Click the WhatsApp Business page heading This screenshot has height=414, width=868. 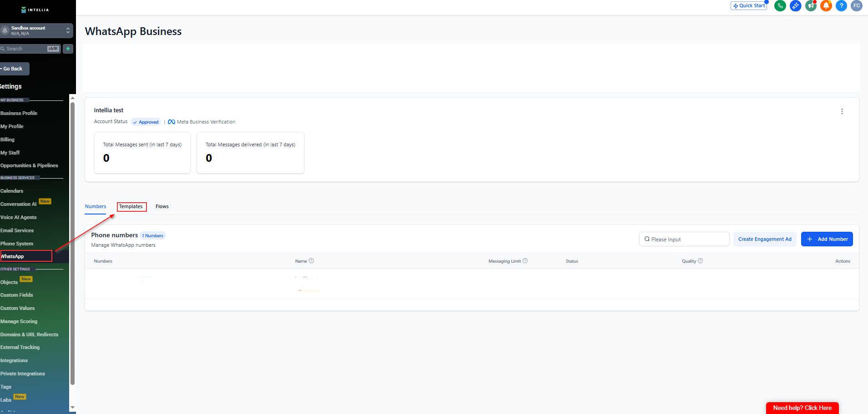click(x=133, y=31)
